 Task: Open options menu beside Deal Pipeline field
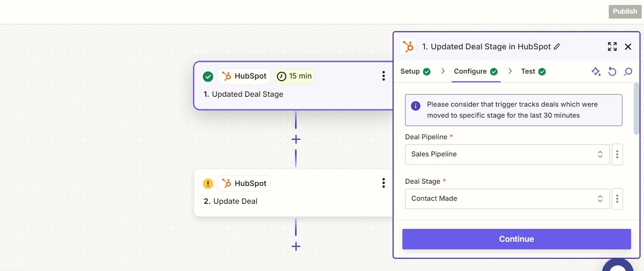click(617, 154)
